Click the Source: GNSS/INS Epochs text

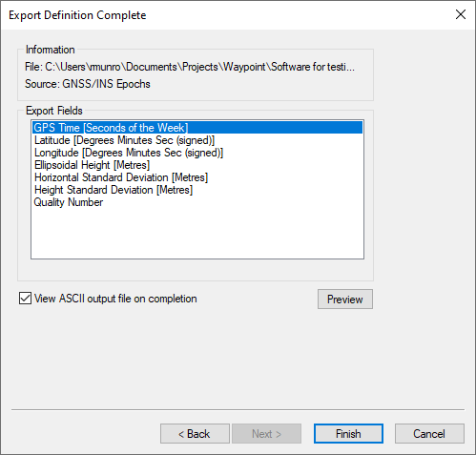click(x=88, y=84)
